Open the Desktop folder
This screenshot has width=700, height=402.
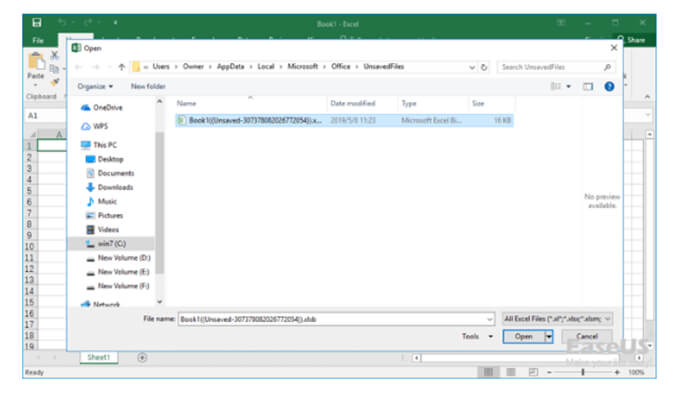(104, 159)
